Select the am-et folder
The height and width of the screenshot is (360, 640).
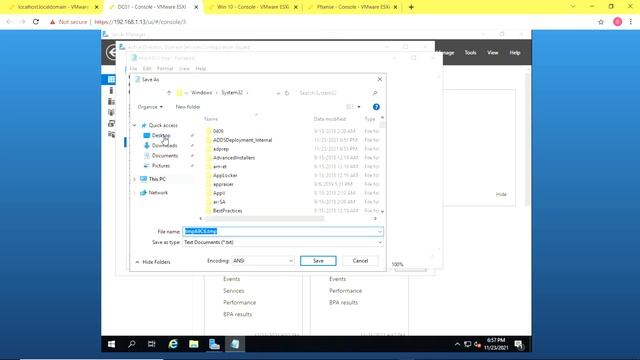click(x=220, y=167)
